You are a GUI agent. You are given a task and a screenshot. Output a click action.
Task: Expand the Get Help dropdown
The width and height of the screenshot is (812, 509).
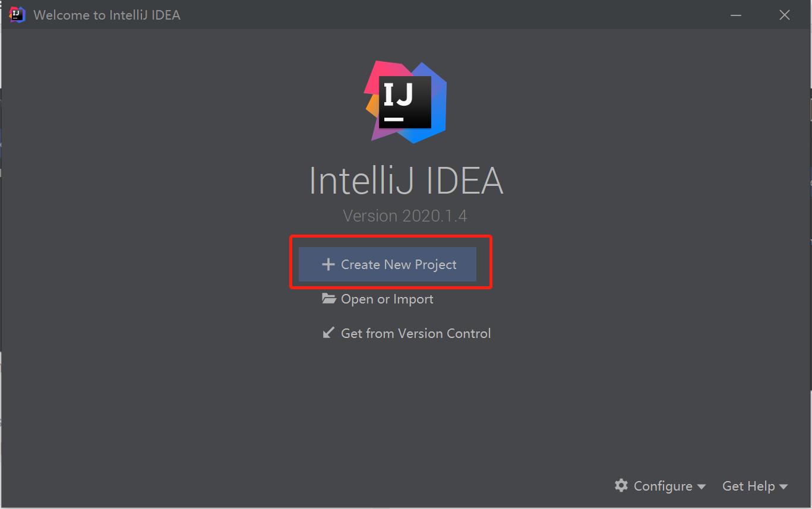point(748,486)
